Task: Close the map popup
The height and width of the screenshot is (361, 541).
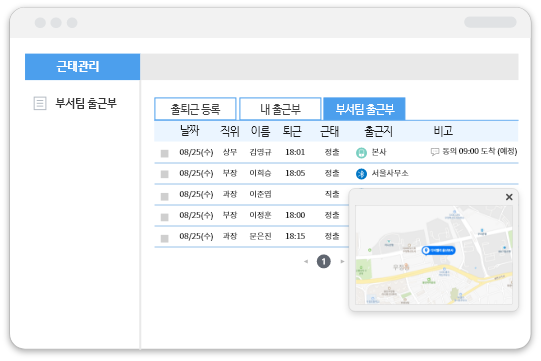Action: coord(509,197)
